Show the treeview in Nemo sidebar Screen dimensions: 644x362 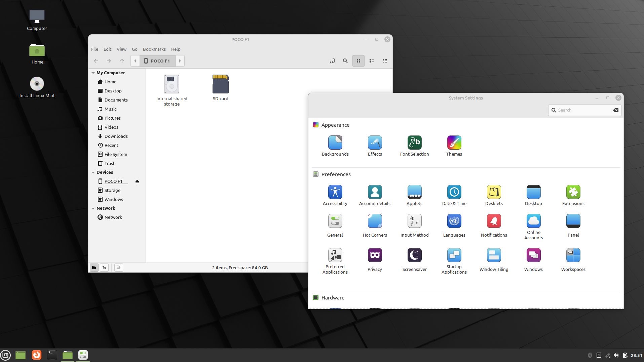104,267
